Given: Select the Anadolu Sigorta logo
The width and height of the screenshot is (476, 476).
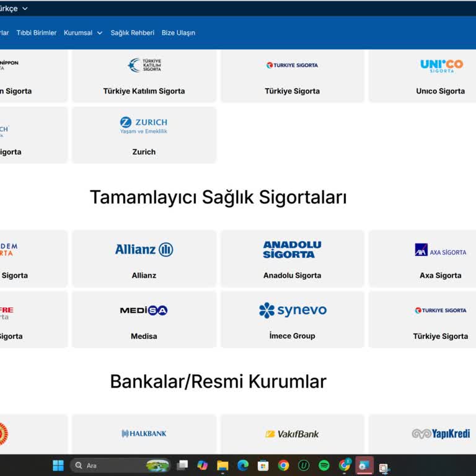Looking at the screenshot, I should coord(292,250).
